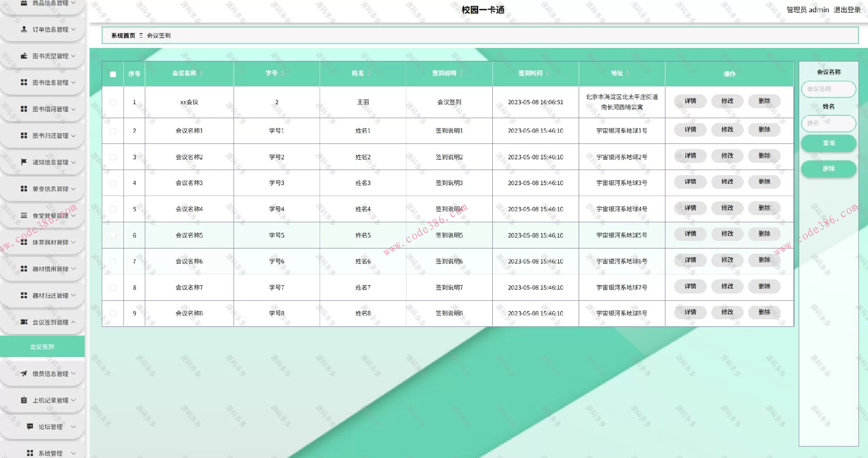
Task: Check the checkbox for row 1 xx会议
Action: point(113,102)
